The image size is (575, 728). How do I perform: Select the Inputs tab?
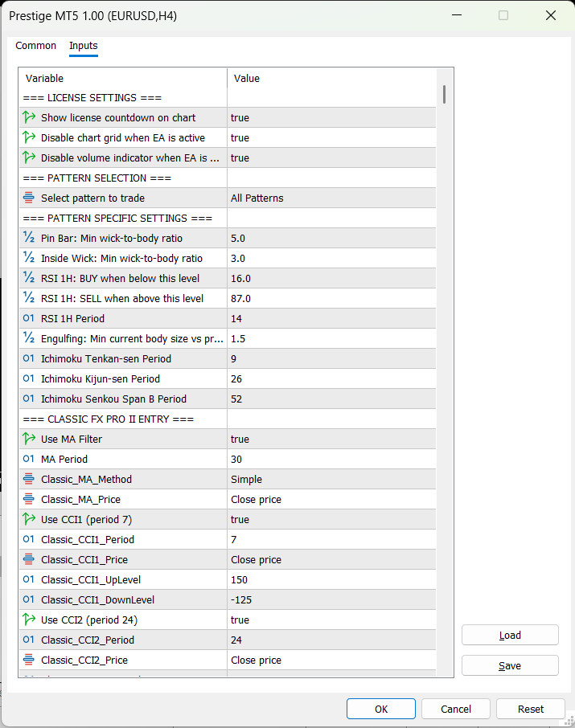[83, 46]
